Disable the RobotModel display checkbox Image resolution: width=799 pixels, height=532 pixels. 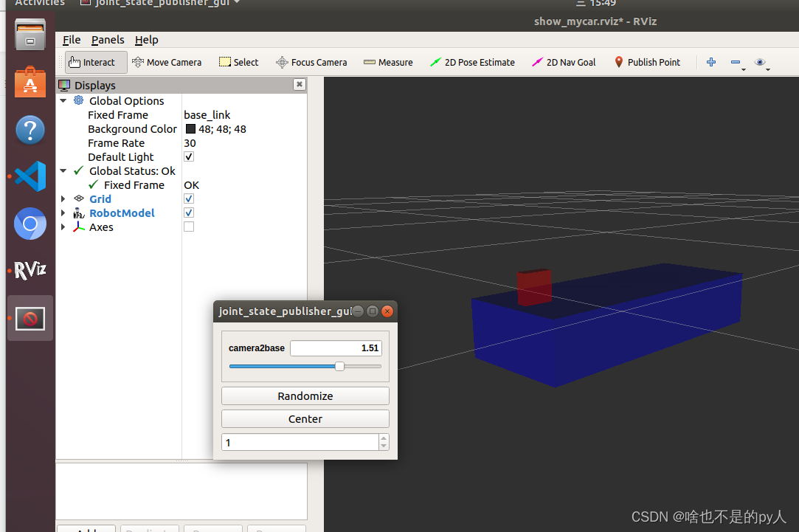[189, 213]
